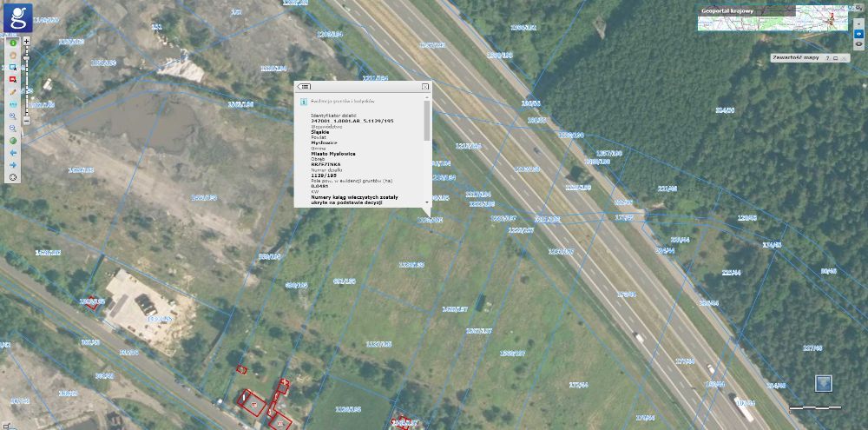
Task: Click the Miasto Mysłowice value in popup
Action: coord(333,154)
